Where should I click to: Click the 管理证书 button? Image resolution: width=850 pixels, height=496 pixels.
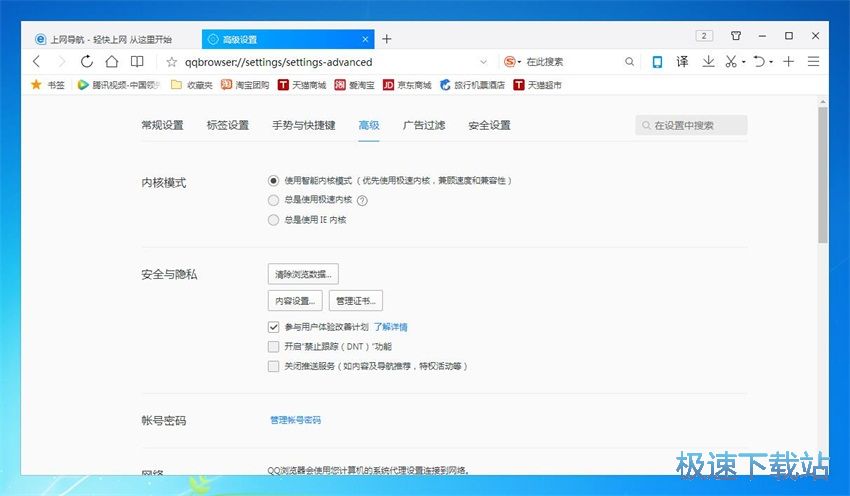(356, 301)
